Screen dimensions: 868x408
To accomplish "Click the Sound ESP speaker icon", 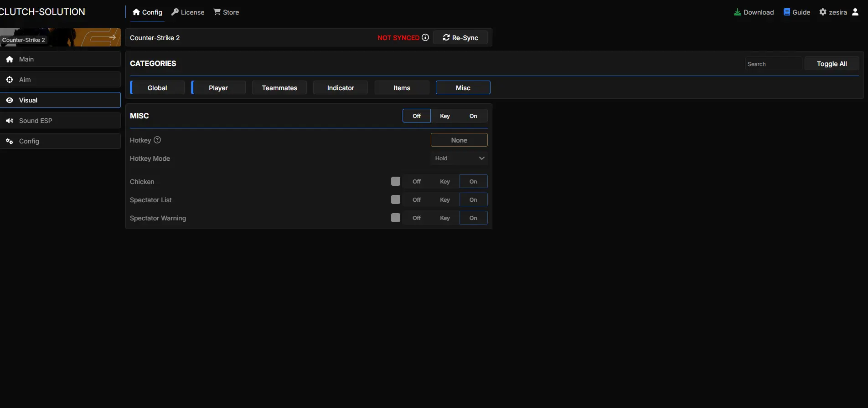I will (10, 121).
